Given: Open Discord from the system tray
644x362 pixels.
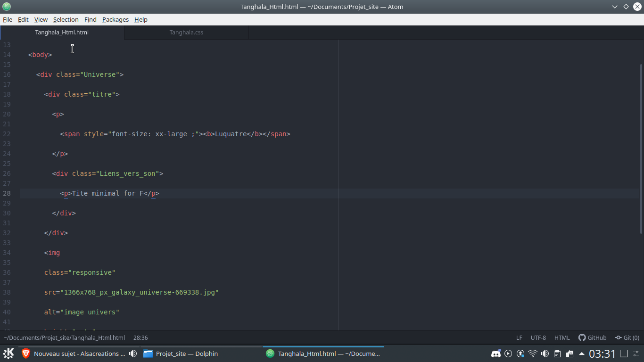Looking at the screenshot, I should coord(496,354).
